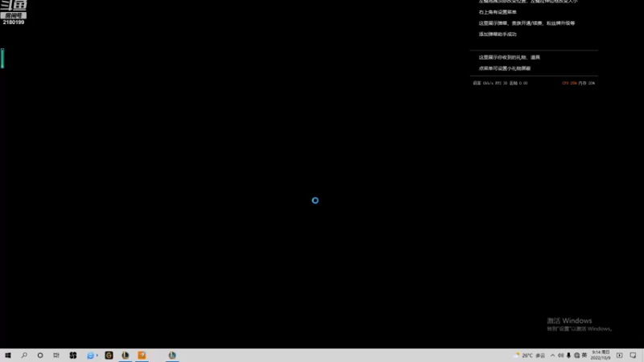This screenshot has height=362, width=644.
Task: Launch the blue 'e' browser icon
Action: pyautogui.click(x=90, y=356)
